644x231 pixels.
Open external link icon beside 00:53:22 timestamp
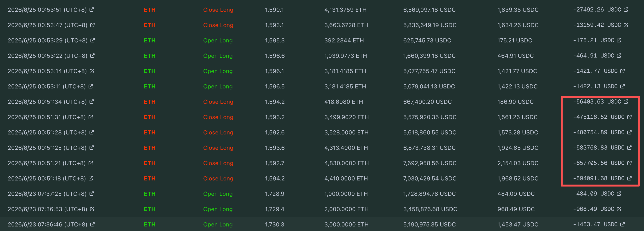coord(92,56)
